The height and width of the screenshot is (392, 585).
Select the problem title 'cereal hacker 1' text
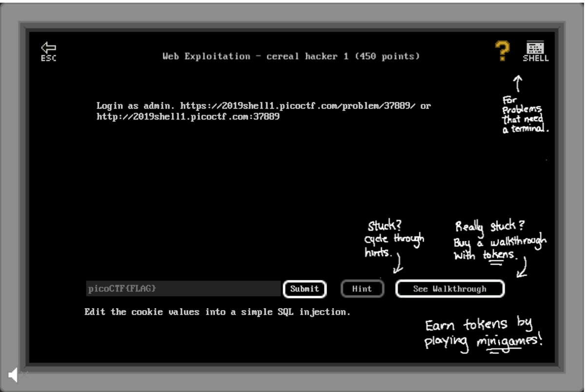coord(308,56)
